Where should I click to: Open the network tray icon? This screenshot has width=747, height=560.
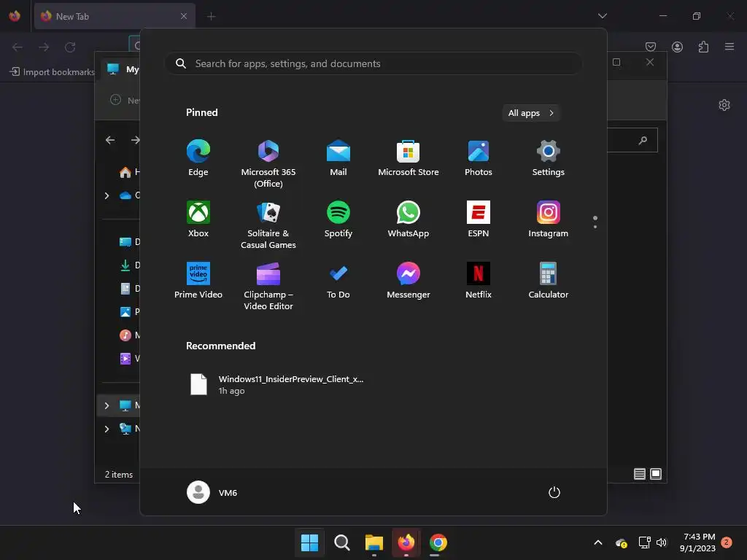click(x=645, y=542)
